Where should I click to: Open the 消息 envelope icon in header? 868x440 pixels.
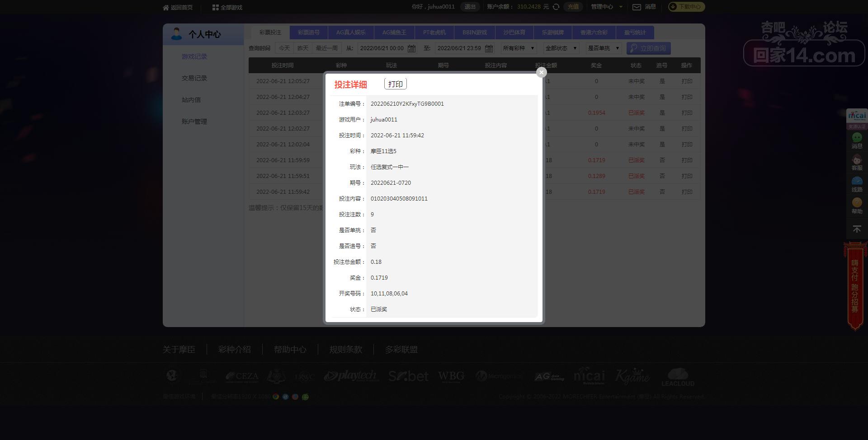pyautogui.click(x=637, y=7)
